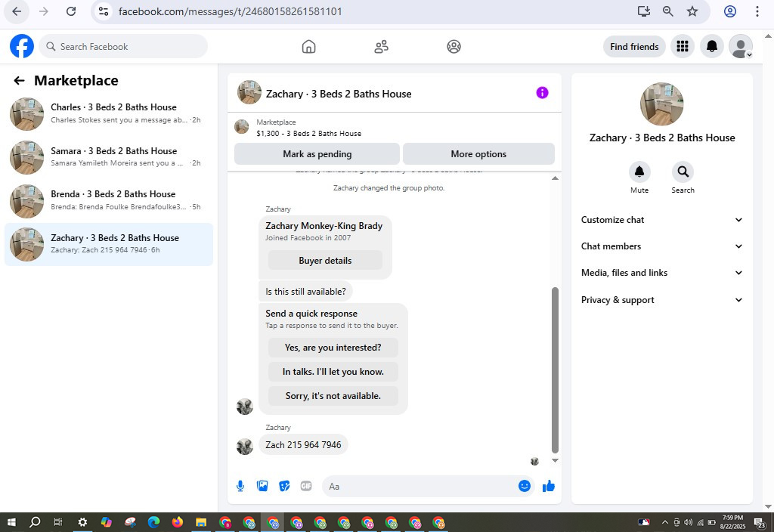
Task: Open File Explorer from taskbar
Action: (x=201, y=522)
